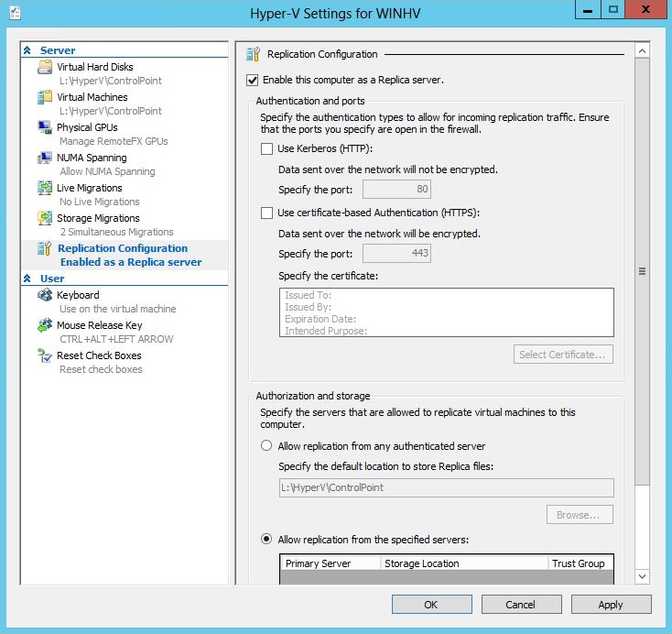Open Storage Migrations settings
672x634 pixels.
click(x=98, y=218)
